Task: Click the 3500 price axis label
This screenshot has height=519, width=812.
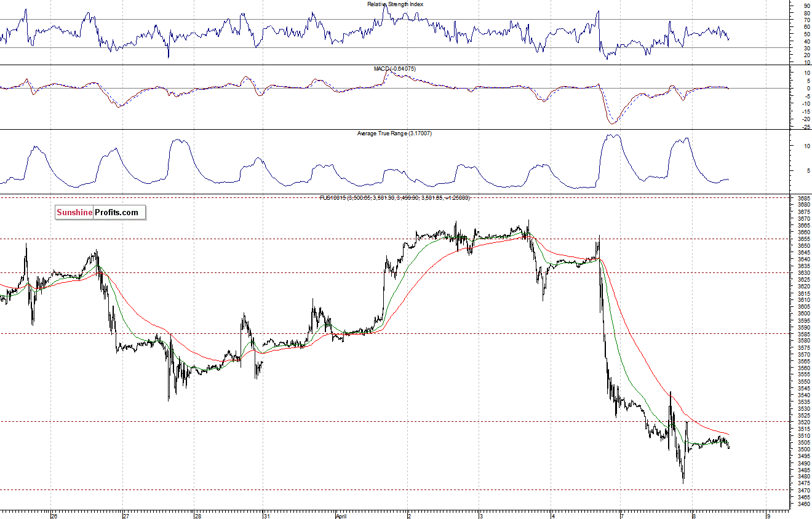Action: pyautogui.click(x=803, y=449)
